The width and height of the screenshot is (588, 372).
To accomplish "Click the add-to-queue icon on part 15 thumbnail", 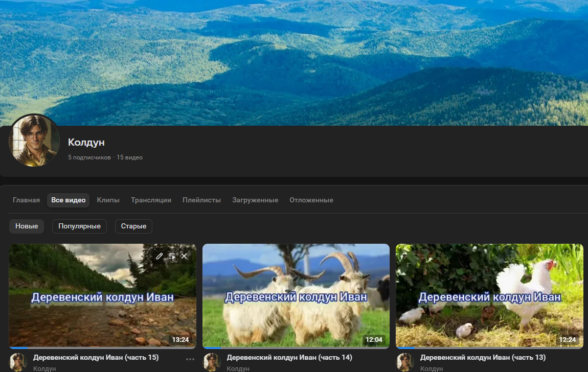I will 172,256.
